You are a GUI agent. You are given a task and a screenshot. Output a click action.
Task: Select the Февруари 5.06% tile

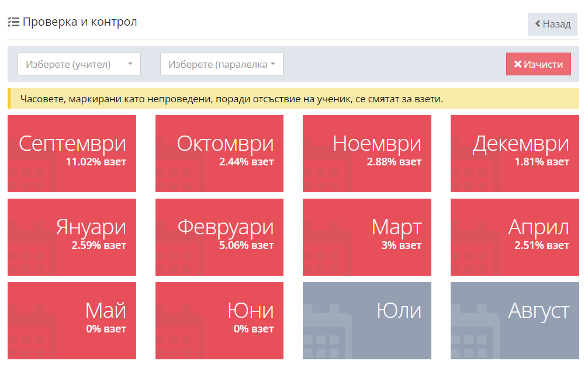tap(219, 237)
